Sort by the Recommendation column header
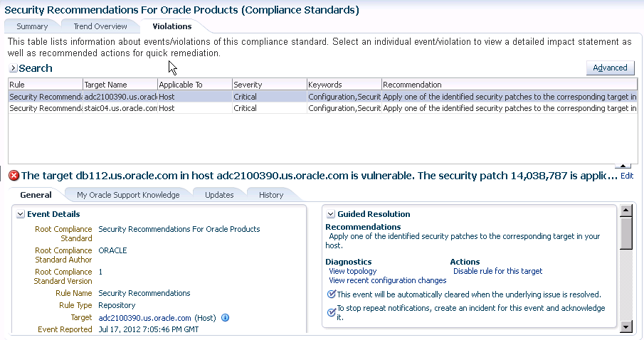 510,85
